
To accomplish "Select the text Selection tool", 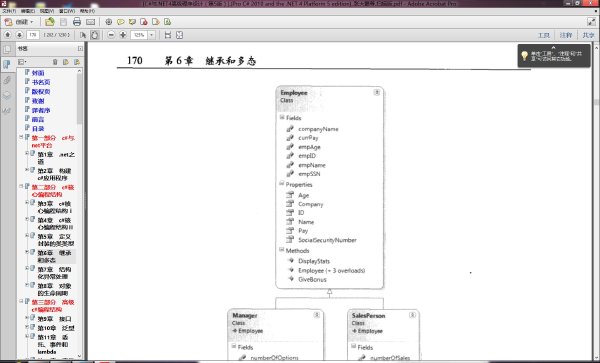I will point(83,35).
